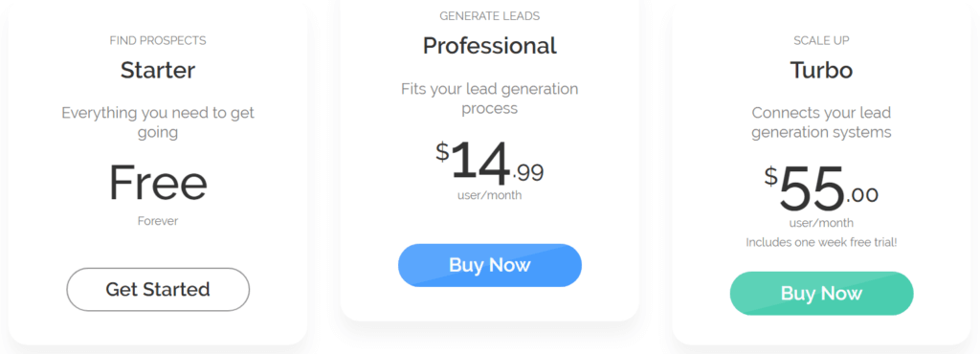
Task: Click the Forever text under Free
Action: (158, 221)
